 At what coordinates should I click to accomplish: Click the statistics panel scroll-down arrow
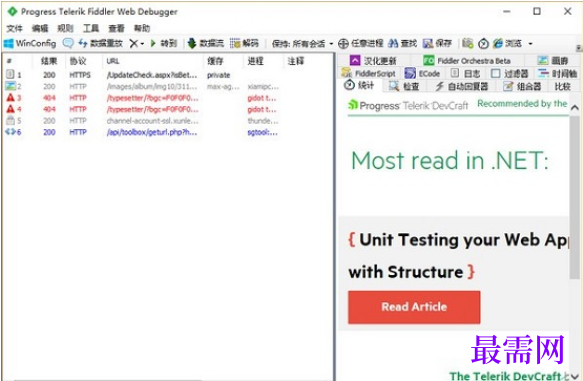(575, 376)
